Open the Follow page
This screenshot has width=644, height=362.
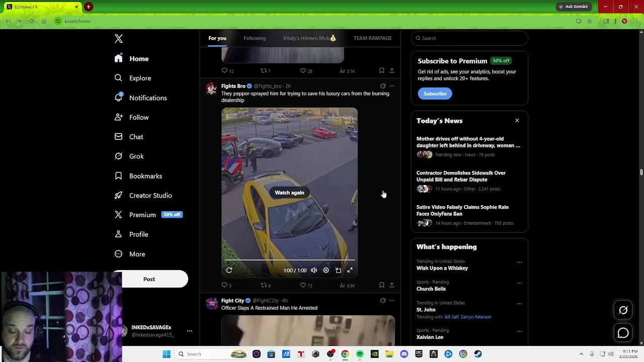tap(131, 117)
